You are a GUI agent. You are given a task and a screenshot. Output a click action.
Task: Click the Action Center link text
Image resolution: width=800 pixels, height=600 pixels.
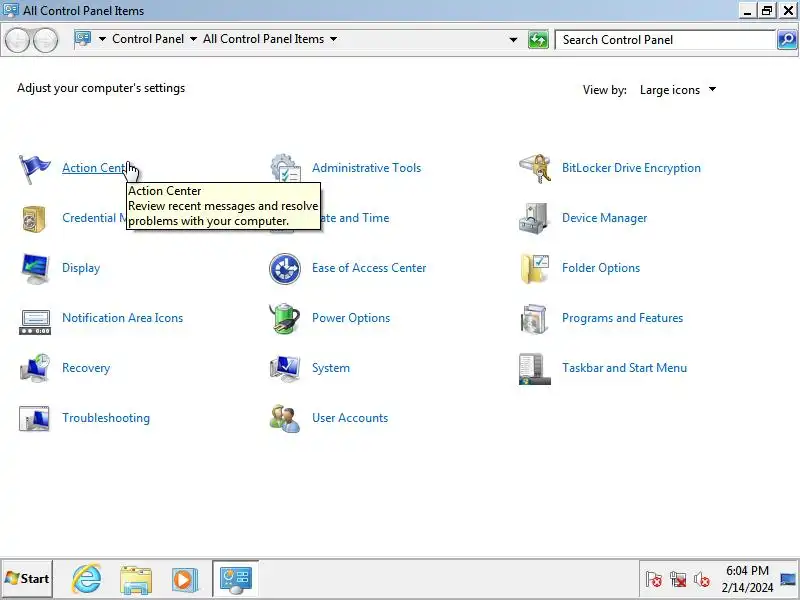[x=93, y=168]
